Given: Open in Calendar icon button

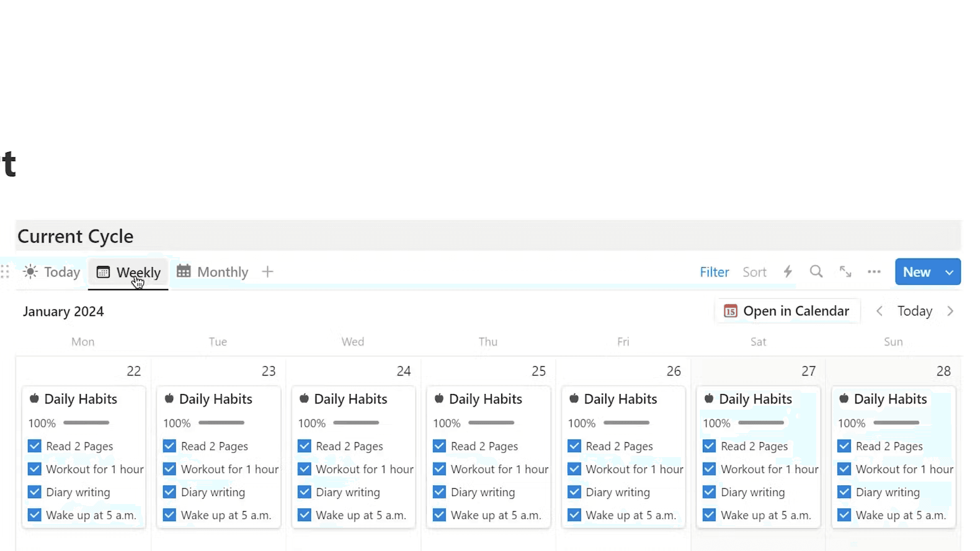Looking at the screenshot, I should tap(730, 311).
